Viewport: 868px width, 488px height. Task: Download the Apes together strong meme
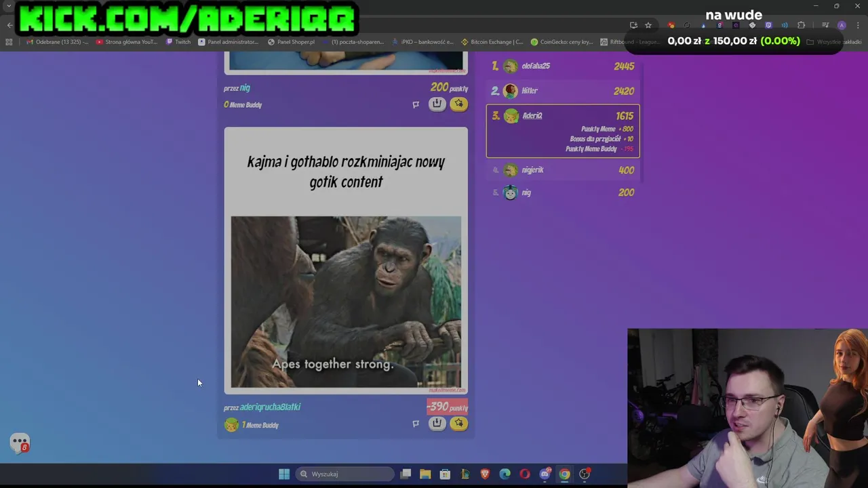coord(437,424)
